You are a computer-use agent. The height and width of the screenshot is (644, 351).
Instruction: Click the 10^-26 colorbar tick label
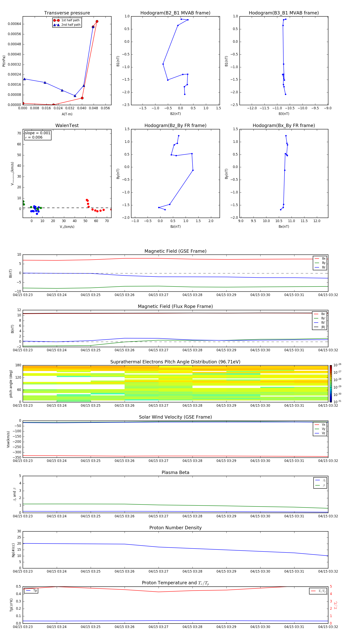point(337,365)
